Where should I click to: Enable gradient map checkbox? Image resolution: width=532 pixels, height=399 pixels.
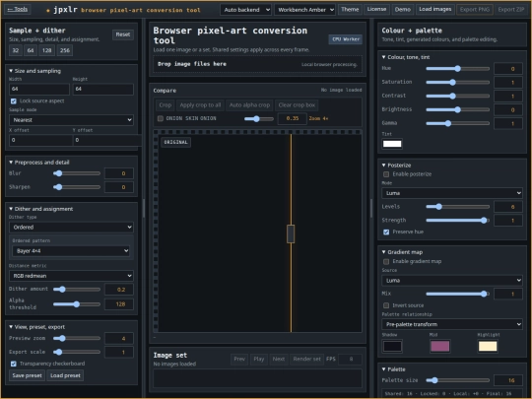coord(386,262)
